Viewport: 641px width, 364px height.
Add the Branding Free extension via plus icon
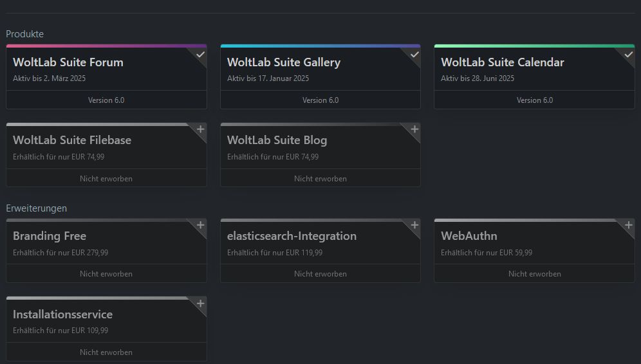pyautogui.click(x=200, y=226)
